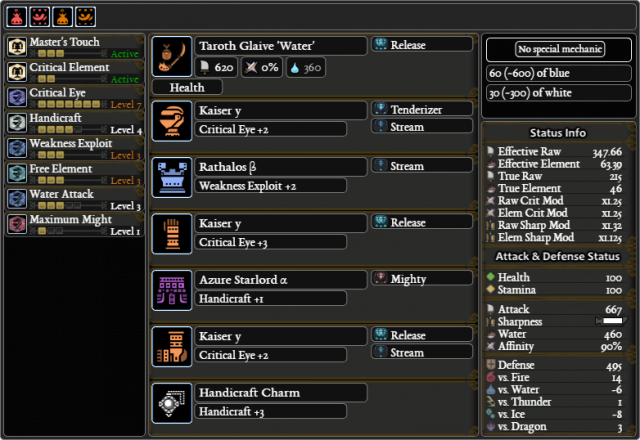Open the Release slot on Taroth Glaive
The image size is (640, 440).
click(422, 44)
